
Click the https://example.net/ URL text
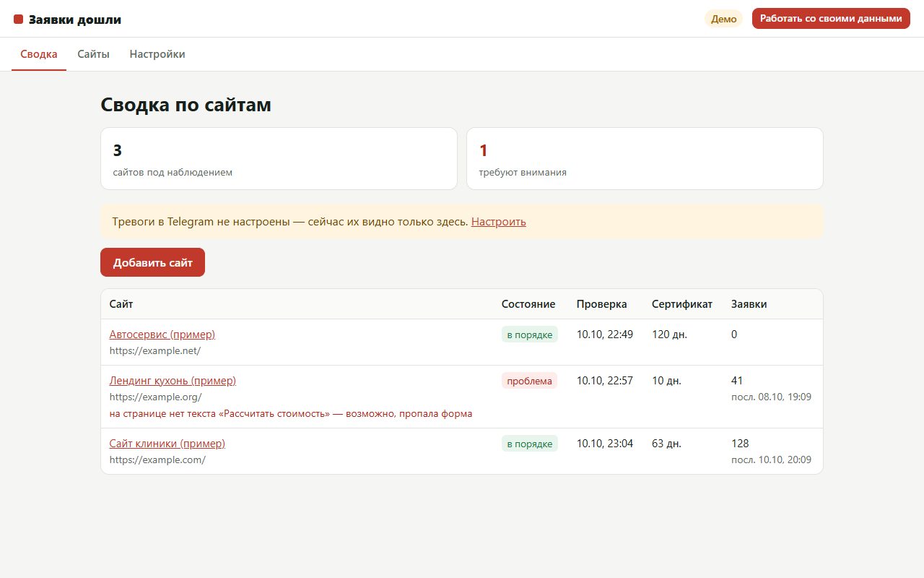pyautogui.click(x=155, y=350)
